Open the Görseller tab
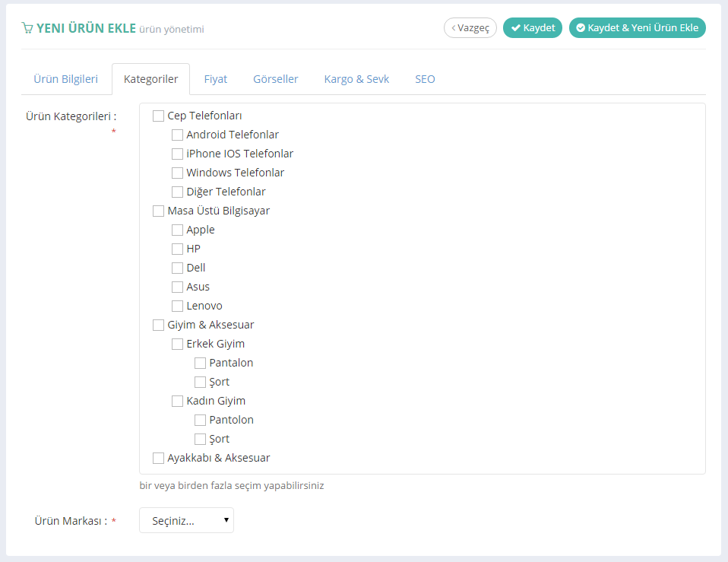The width and height of the screenshot is (728, 562). pyautogui.click(x=275, y=79)
